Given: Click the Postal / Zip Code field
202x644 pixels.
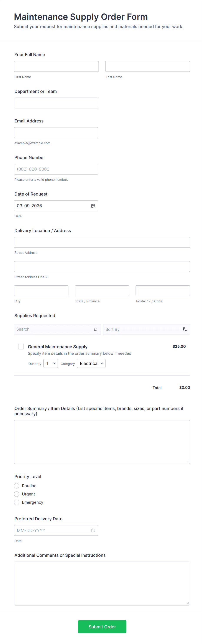Looking at the screenshot, I should pyautogui.click(x=162, y=291).
